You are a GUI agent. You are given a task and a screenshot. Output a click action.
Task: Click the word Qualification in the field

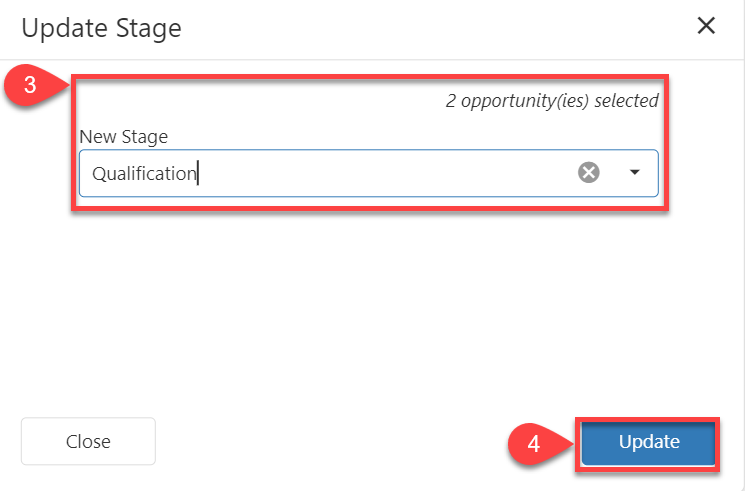point(144,174)
